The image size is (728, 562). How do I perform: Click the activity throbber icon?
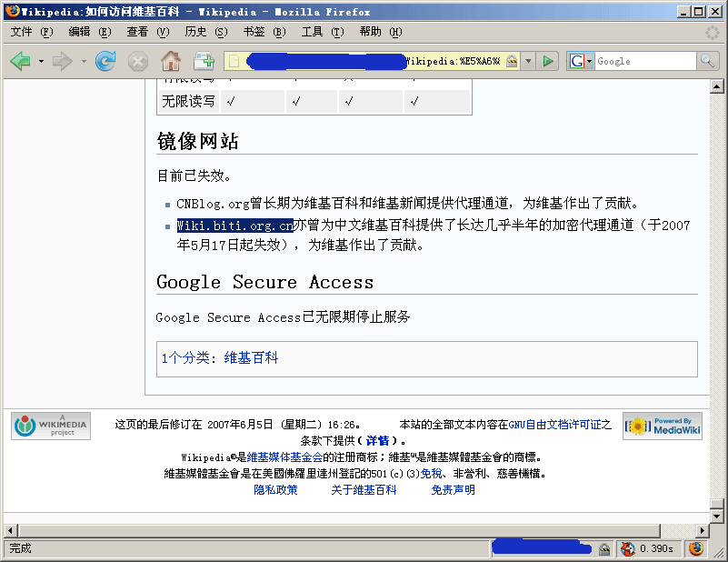click(x=712, y=33)
